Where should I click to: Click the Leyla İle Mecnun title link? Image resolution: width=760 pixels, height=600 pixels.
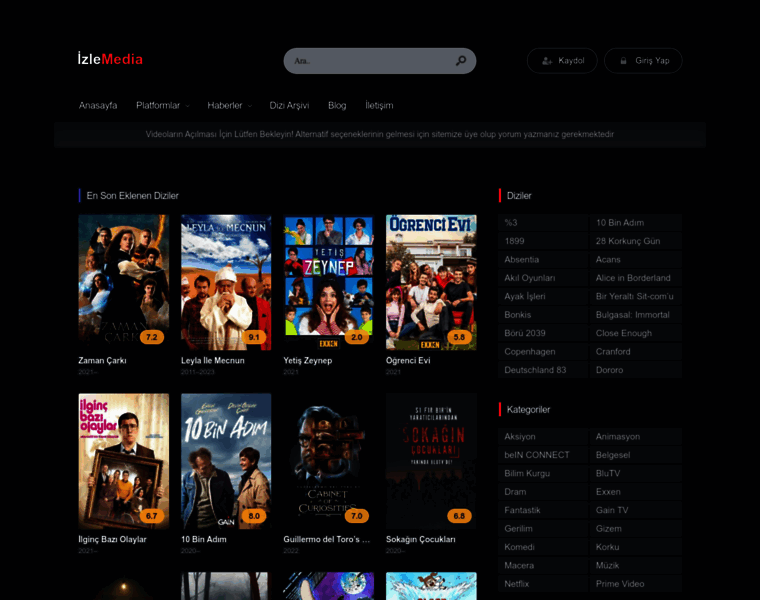pos(213,361)
